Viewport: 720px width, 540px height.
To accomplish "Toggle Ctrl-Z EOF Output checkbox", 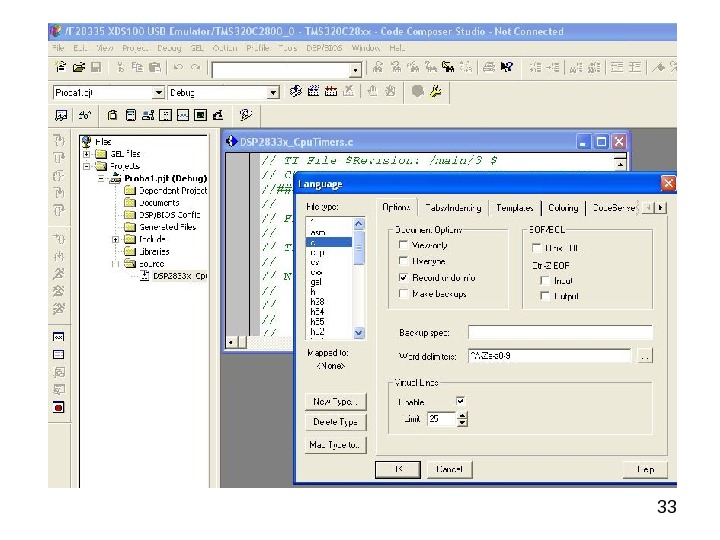I will [545, 296].
